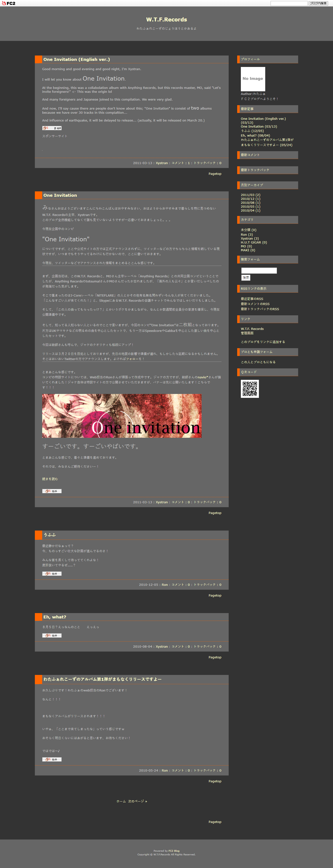Open the Xystran (3) category
Screen dimensions: 333x868
[x=250, y=239]
